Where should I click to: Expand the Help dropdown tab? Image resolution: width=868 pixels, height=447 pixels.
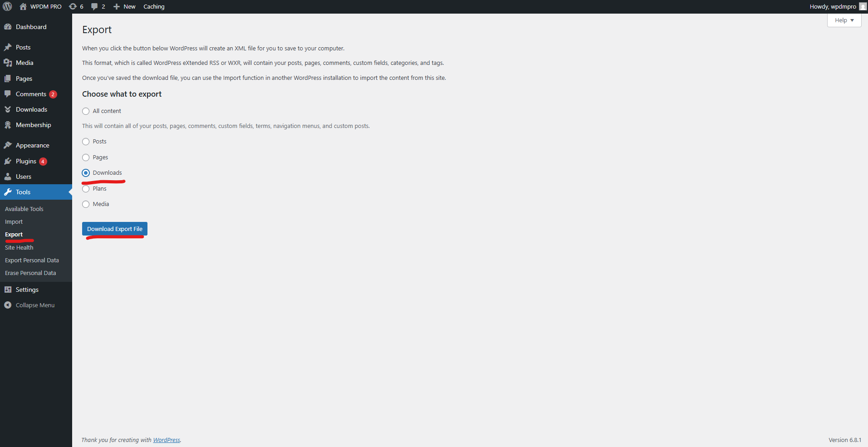pos(844,20)
